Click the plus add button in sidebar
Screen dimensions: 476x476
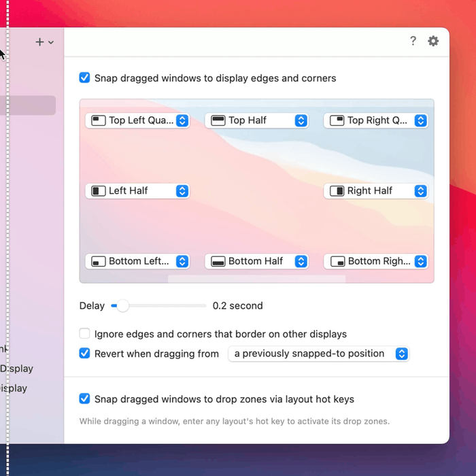tap(39, 42)
